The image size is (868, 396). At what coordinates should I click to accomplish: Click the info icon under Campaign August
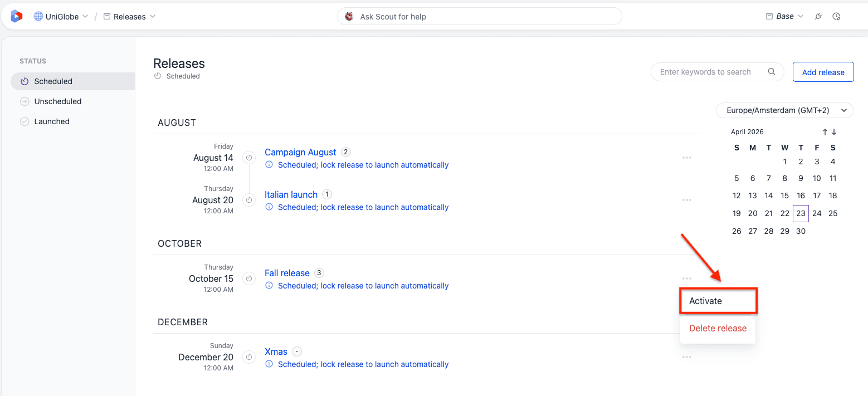(269, 165)
